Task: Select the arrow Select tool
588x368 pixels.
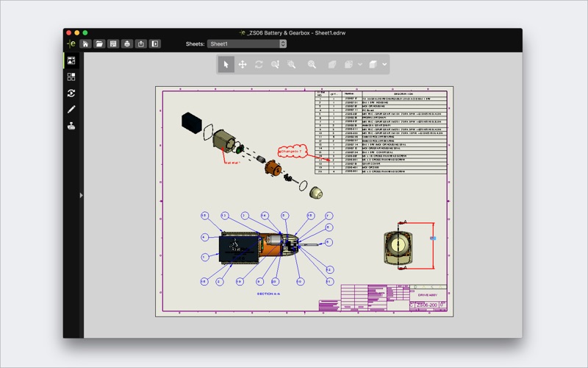Action: 226,64
